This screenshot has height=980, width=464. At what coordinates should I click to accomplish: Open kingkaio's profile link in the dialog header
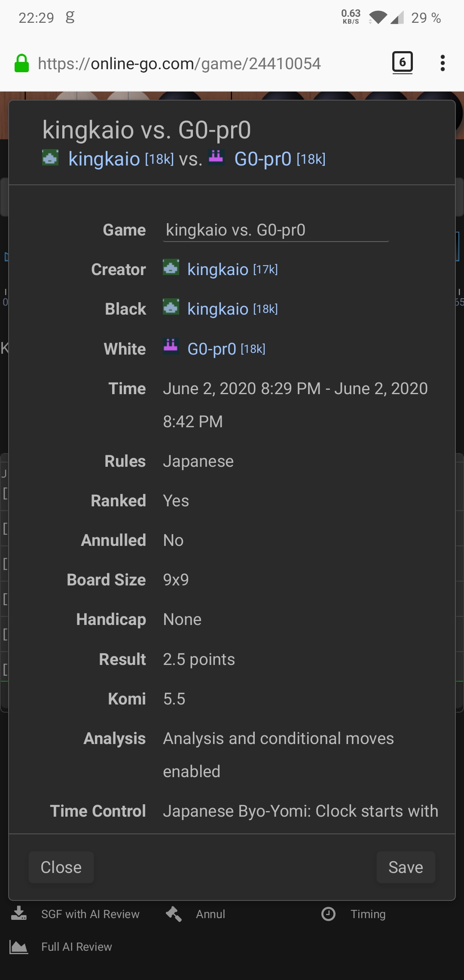(x=104, y=159)
